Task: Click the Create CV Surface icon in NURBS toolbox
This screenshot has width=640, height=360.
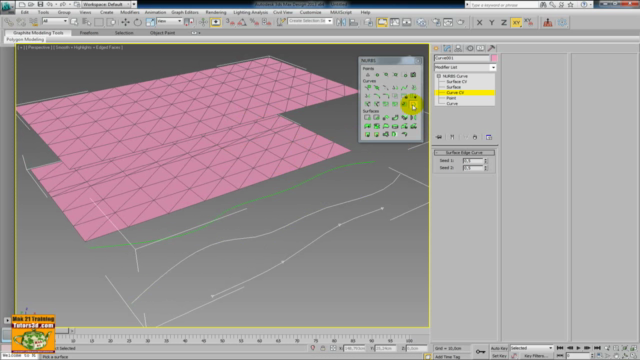Action: click(368, 118)
